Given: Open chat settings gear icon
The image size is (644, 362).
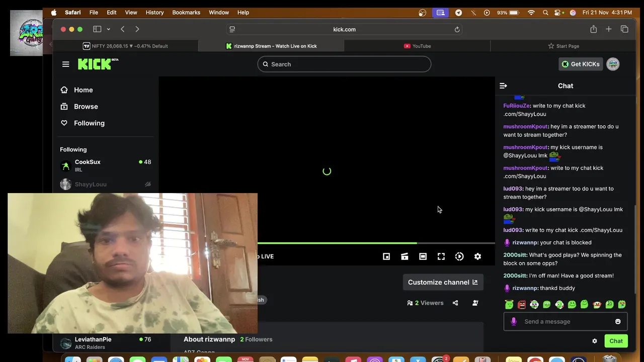Looking at the screenshot, I should (595, 341).
